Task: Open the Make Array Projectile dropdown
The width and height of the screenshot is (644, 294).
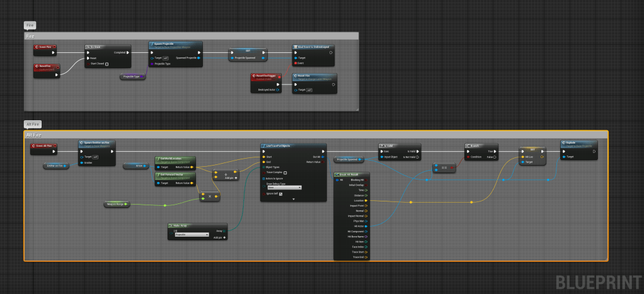Action: click(x=191, y=234)
